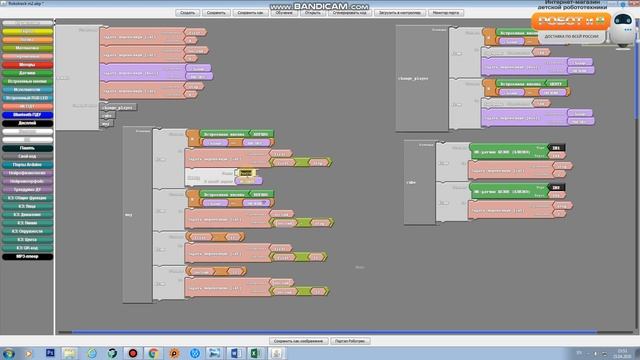
Task: Open Microsoft Word from the taskbar
Action: pos(236,353)
